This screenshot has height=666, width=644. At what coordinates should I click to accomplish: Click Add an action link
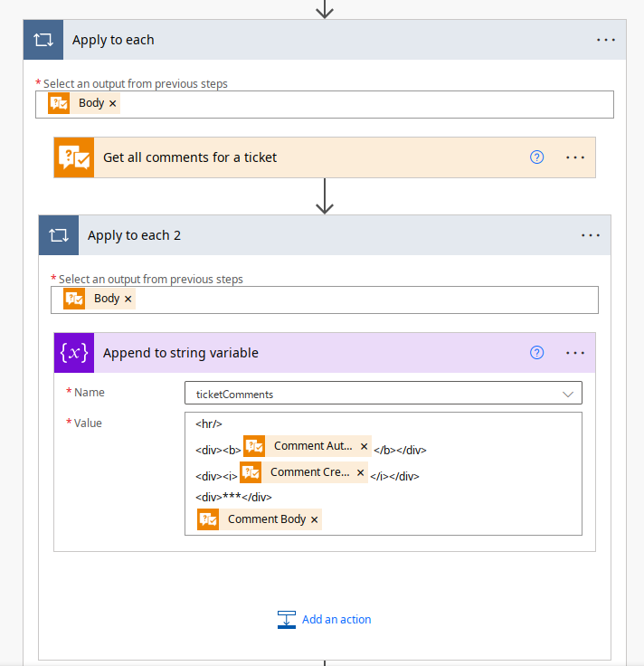[x=336, y=620]
